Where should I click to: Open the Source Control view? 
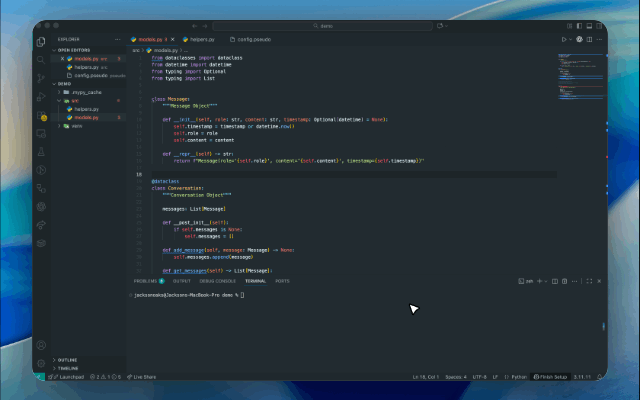tap(41, 78)
